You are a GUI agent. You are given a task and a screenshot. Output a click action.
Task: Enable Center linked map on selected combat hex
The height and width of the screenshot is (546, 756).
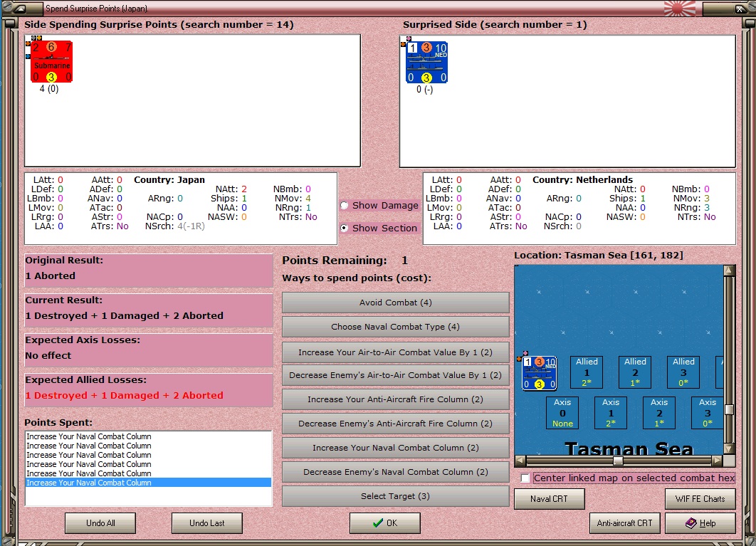(525, 478)
